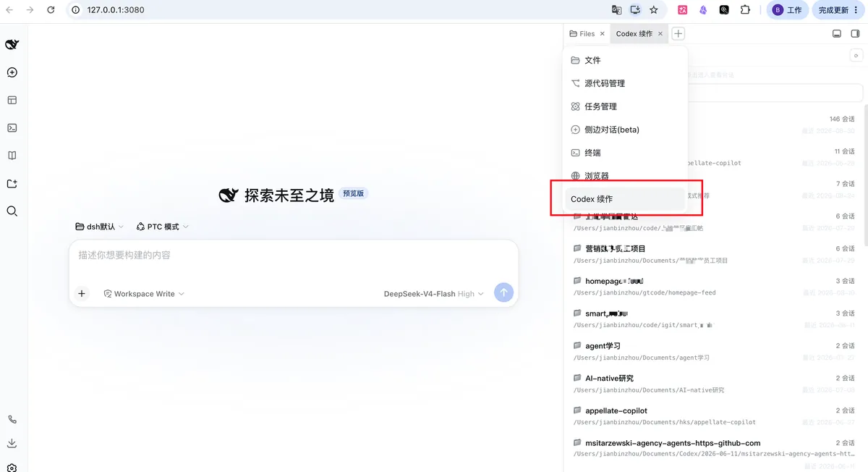Open the 营销 员工项目 project row
This screenshot has height=472, width=868.
click(714, 254)
